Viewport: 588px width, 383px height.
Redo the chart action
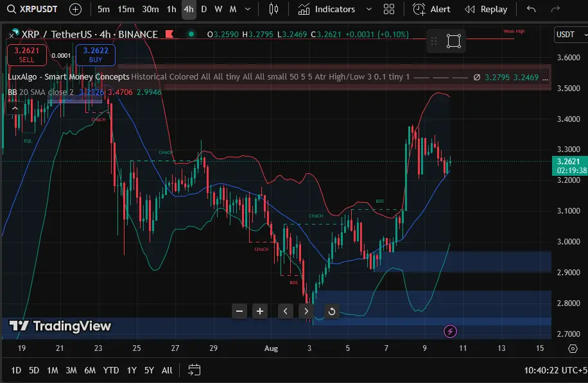555,9
